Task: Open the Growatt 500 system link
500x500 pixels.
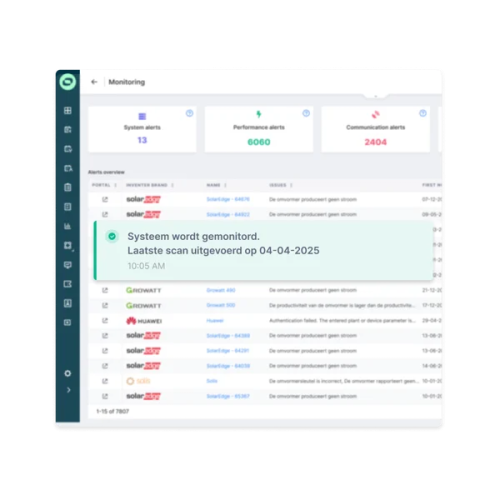Action: 221,305
